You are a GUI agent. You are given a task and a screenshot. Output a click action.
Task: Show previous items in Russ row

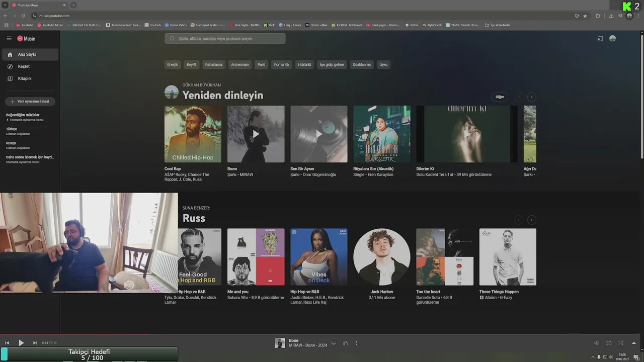pyautogui.click(x=518, y=220)
